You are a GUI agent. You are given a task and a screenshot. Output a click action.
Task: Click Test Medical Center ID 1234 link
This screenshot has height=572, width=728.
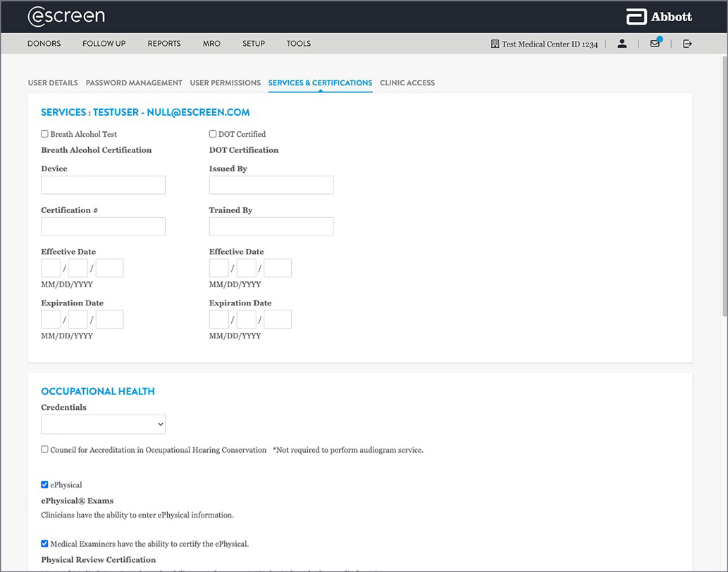[549, 44]
